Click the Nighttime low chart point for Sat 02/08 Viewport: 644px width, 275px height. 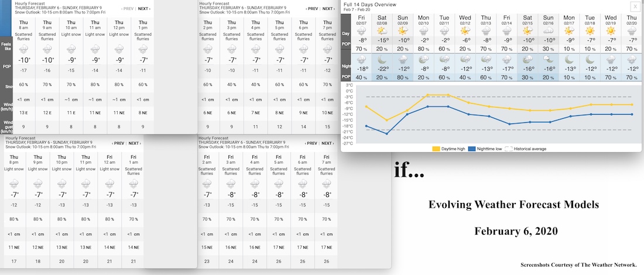[387, 133]
